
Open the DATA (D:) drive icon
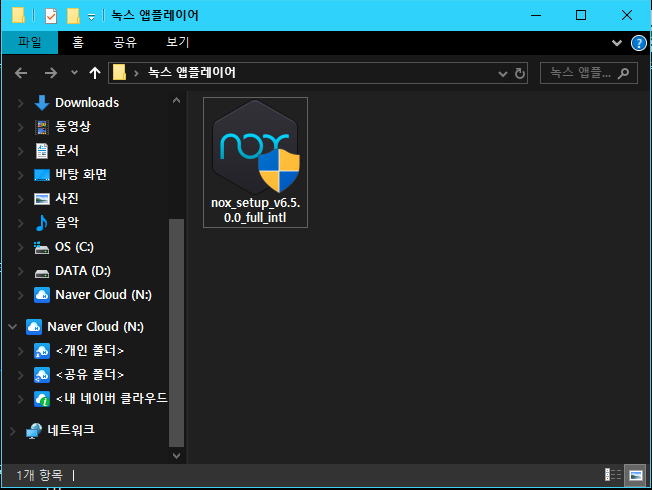pyautogui.click(x=42, y=273)
